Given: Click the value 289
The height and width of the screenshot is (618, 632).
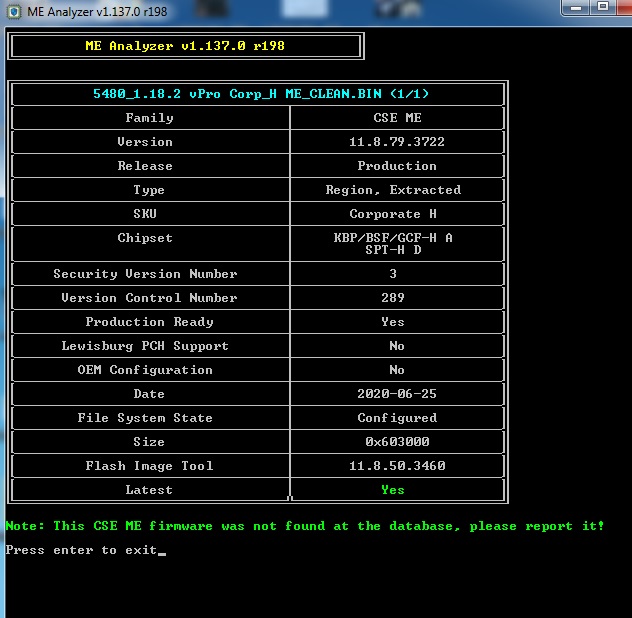Looking at the screenshot, I should pos(393,298).
